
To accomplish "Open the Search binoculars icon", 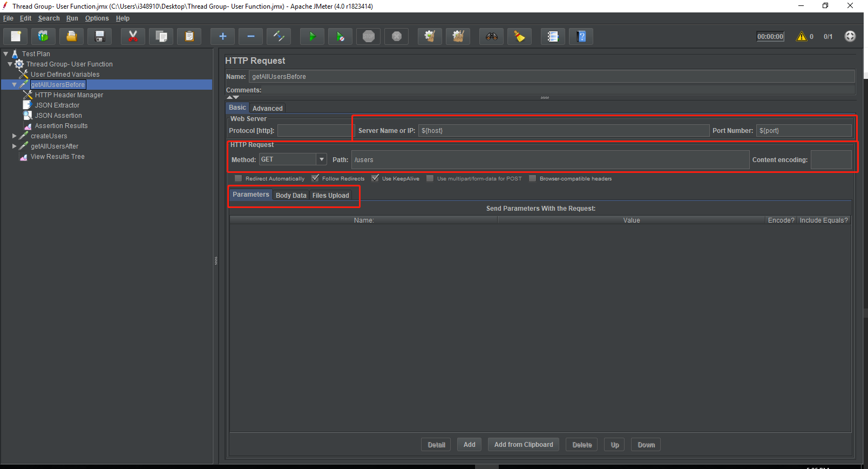I will (491, 36).
